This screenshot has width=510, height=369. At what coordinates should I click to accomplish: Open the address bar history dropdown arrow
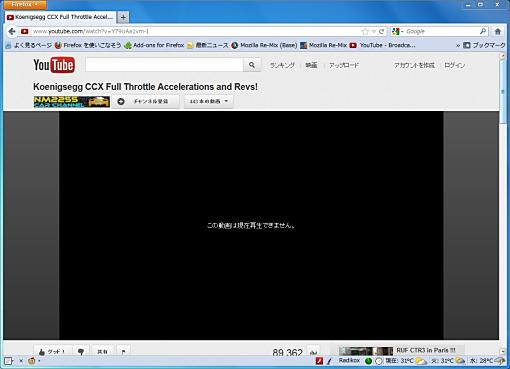[374, 31]
